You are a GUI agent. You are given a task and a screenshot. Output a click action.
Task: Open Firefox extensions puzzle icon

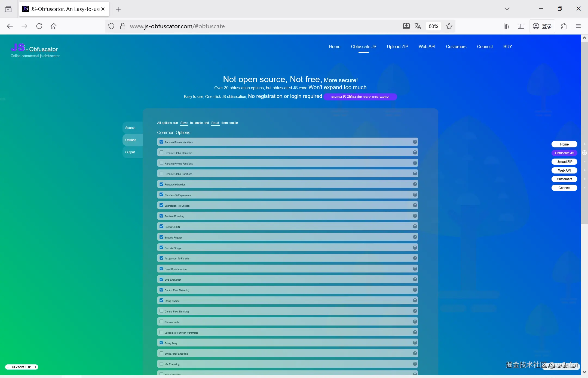point(563,26)
